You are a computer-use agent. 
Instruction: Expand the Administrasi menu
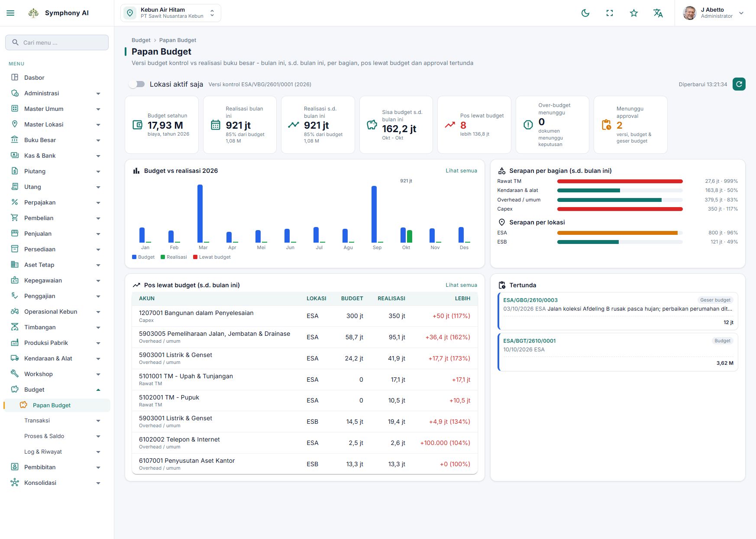[x=57, y=93]
